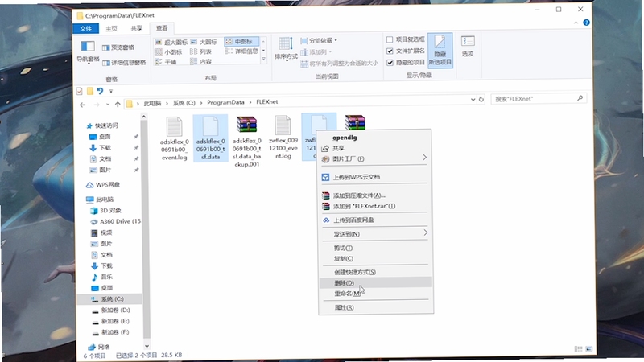Expand the layout gallery more arrow
644x362 pixels.
click(x=264, y=60)
